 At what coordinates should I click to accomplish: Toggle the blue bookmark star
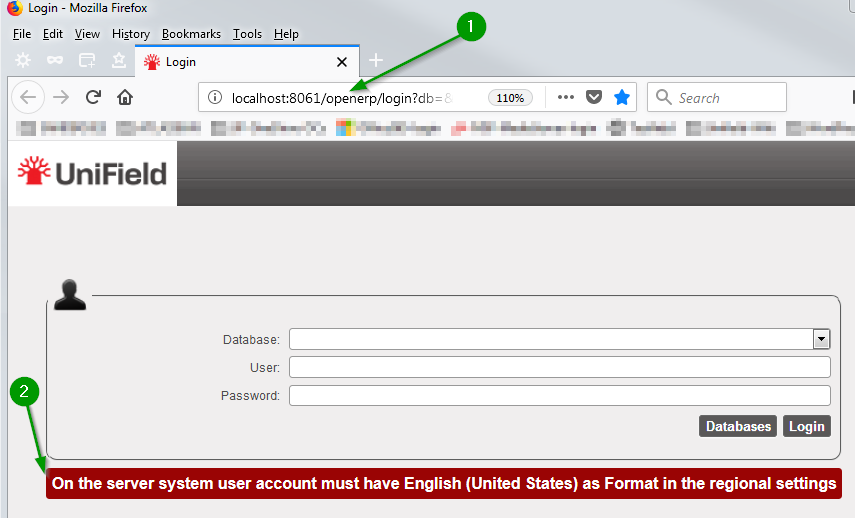[x=622, y=97]
